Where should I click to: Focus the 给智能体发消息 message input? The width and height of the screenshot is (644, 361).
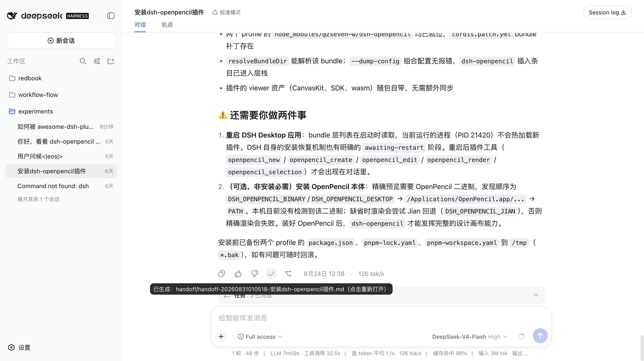(381, 318)
